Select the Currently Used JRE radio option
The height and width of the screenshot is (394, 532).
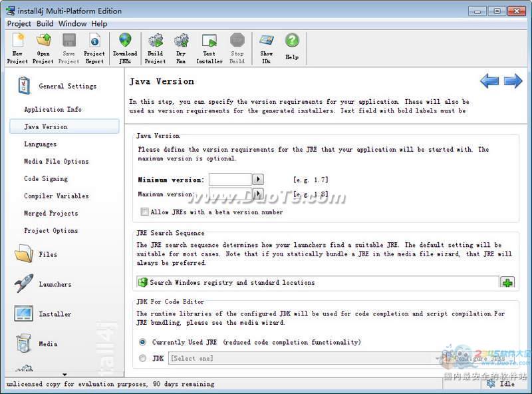pos(143,342)
